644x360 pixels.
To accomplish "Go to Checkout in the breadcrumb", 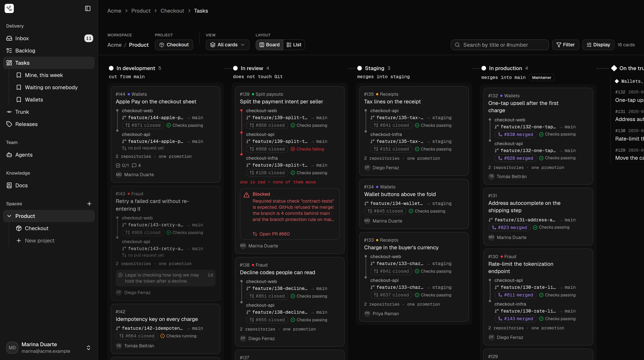I will pyautogui.click(x=172, y=11).
